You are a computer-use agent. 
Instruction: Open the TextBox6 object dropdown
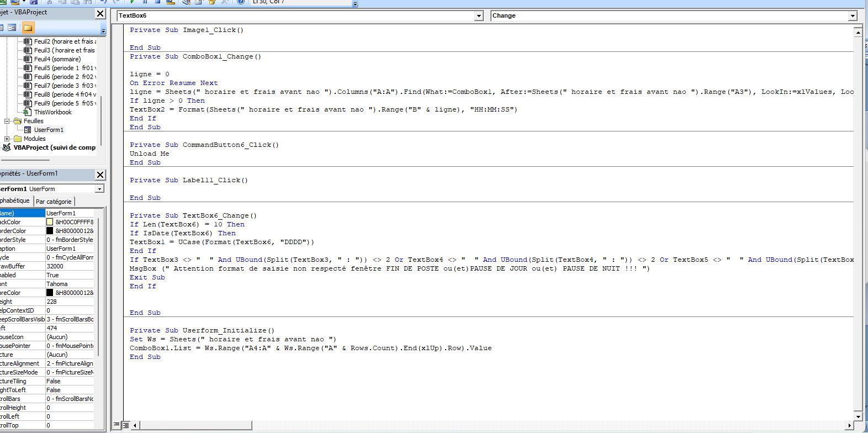pyautogui.click(x=479, y=16)
